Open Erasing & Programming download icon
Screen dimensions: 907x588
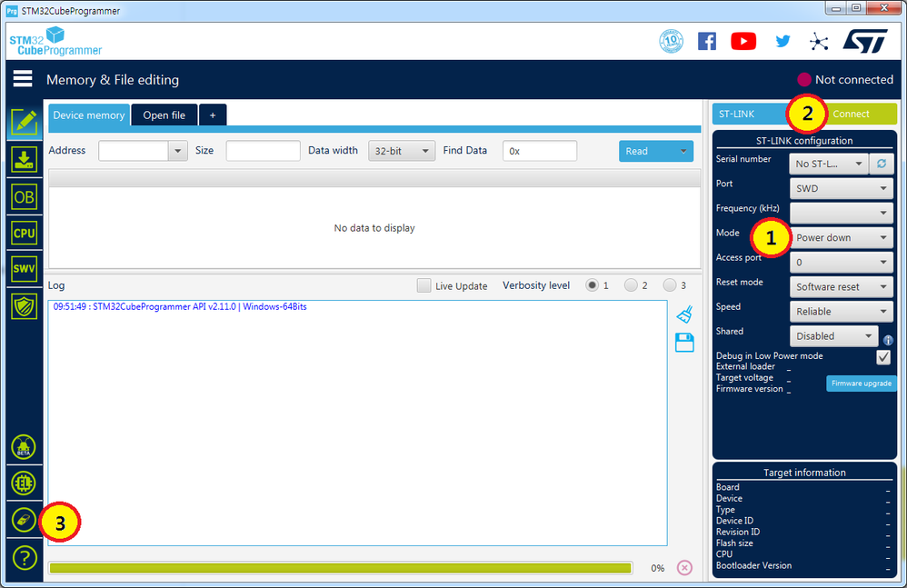(x=24, y=159)
